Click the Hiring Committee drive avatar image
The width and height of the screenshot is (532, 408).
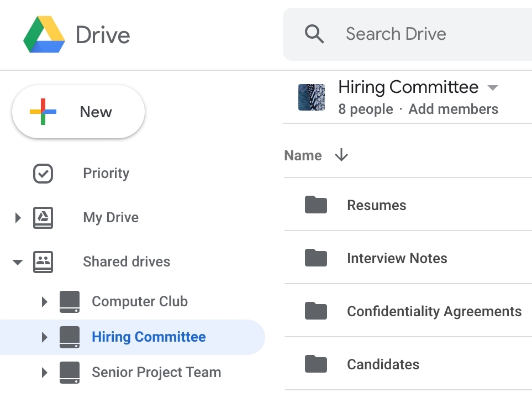tap(311, 97)
